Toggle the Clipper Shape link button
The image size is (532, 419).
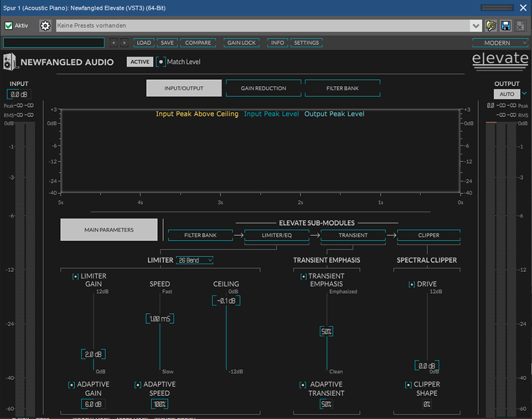(x=408, y=385)
